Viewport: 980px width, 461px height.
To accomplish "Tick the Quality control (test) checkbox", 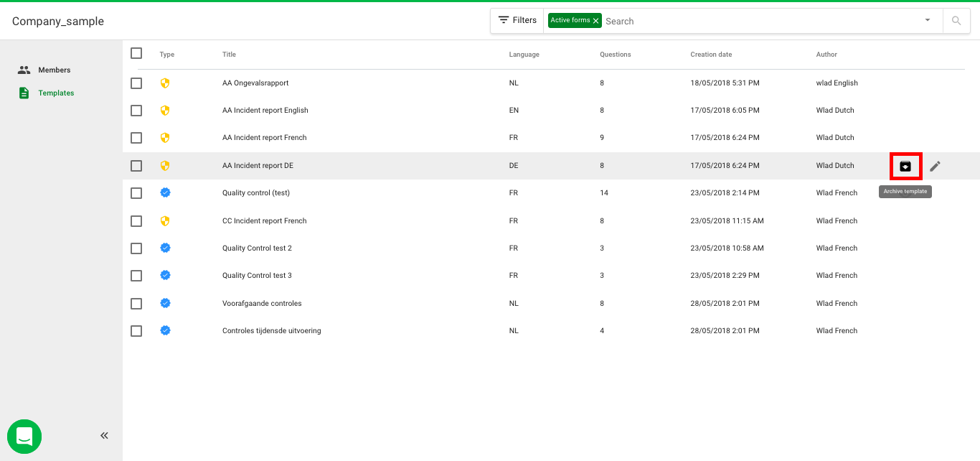I will tap(136, 193).
